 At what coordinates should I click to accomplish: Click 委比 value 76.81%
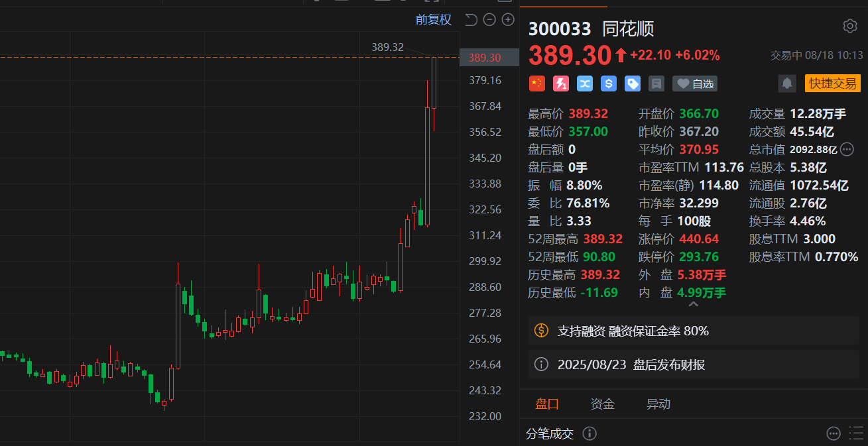588,203
